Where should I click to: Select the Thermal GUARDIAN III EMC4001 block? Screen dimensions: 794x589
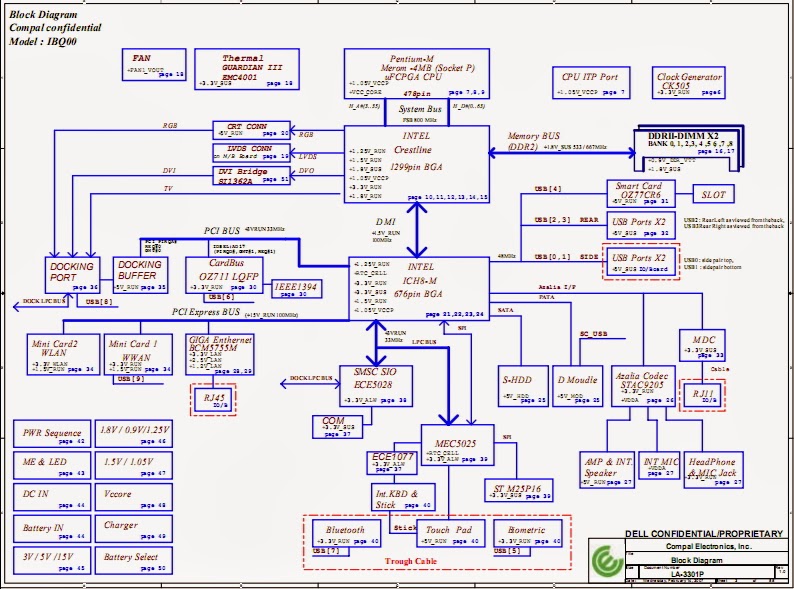tap(247, 69)
